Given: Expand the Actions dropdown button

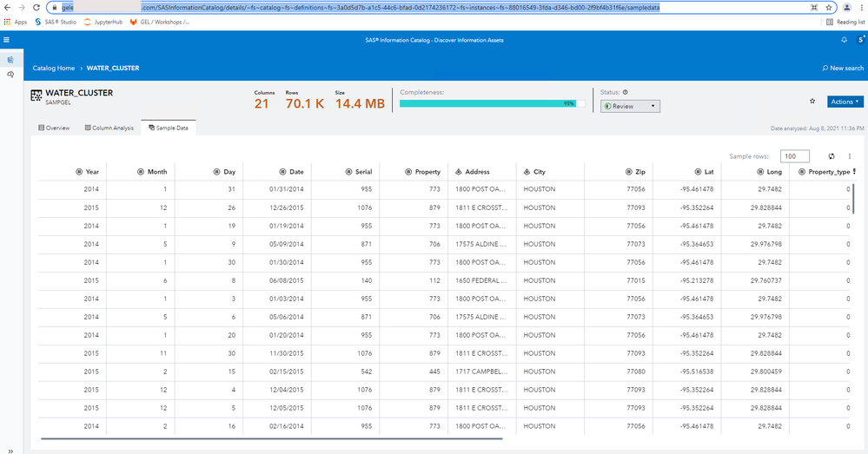Looking at the screenshot, I should pos(845,102).
